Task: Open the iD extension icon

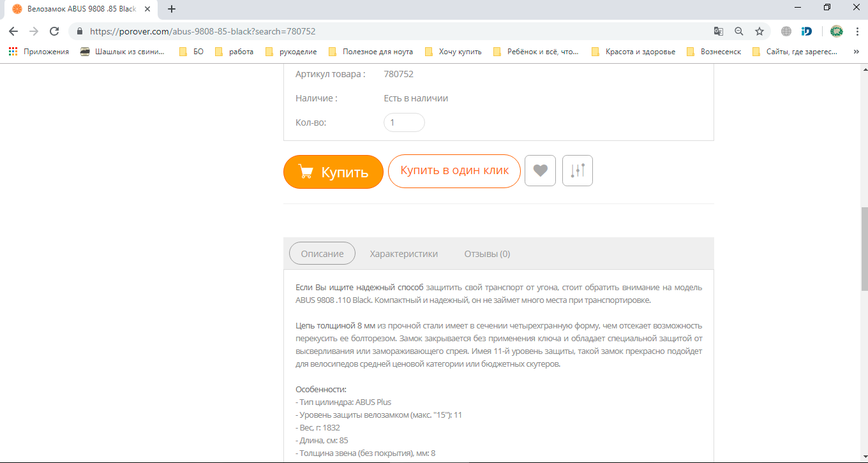Action: coord(807,31)
